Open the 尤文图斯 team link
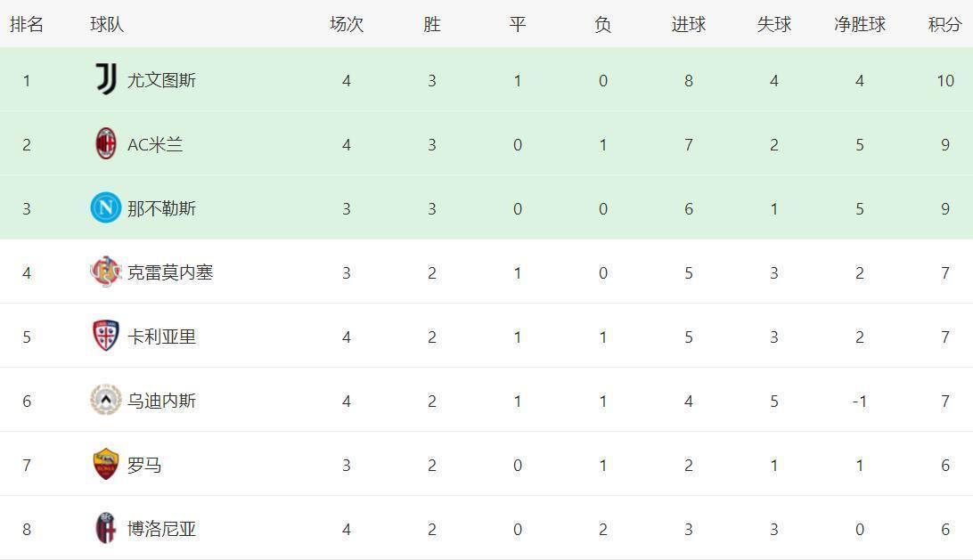 pyautogui.click(x=161, y=80)
